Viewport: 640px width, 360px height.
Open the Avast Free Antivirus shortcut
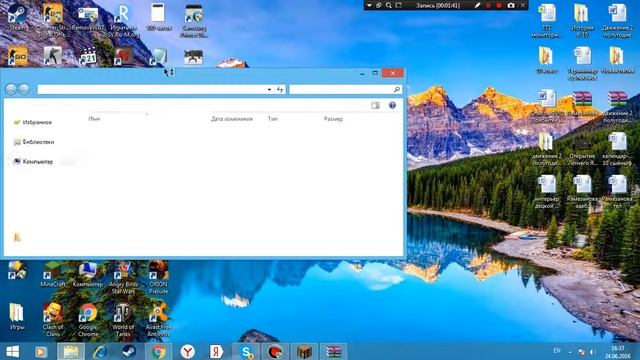point(158,320)
